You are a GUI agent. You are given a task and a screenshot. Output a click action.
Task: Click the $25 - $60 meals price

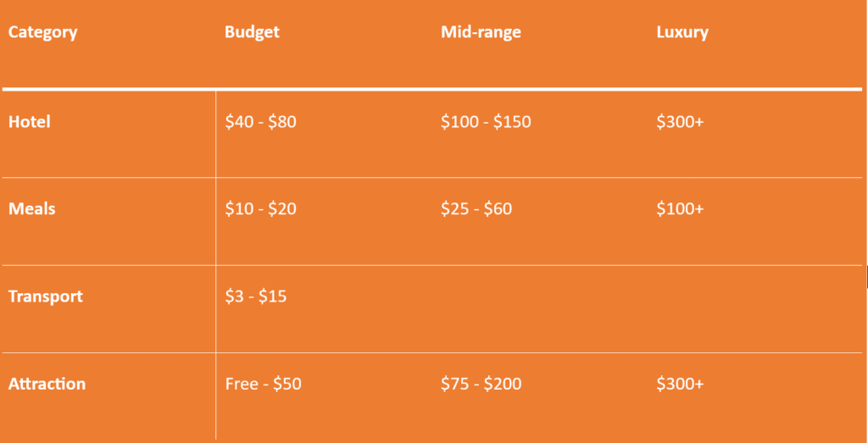476,208
